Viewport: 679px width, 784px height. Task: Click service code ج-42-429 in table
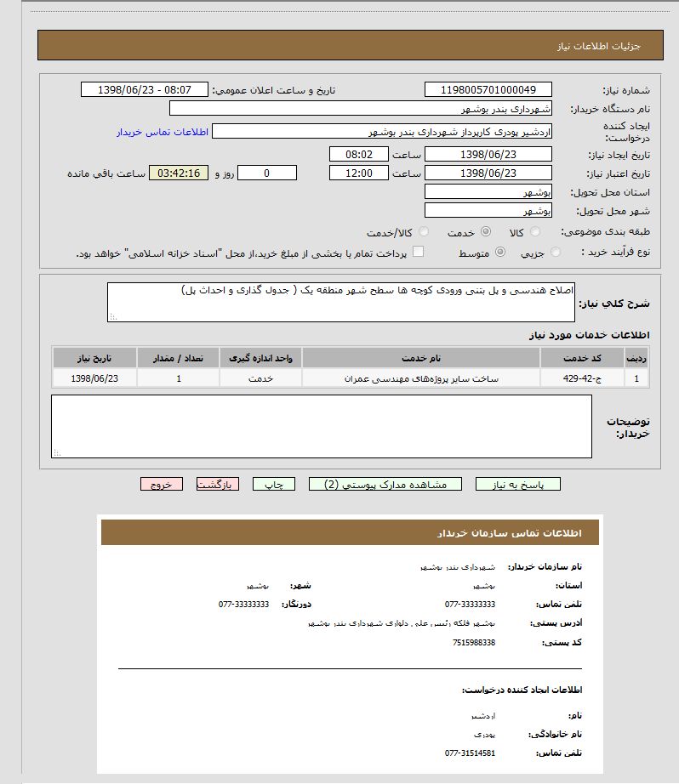[582, 378]
